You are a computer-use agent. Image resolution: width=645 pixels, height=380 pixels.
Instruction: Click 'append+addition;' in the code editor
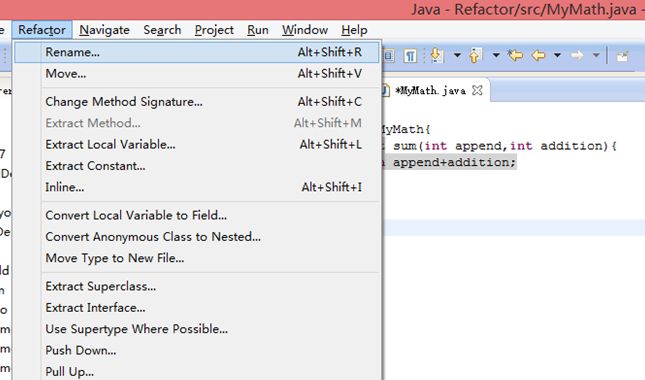(x=454, y=162)
